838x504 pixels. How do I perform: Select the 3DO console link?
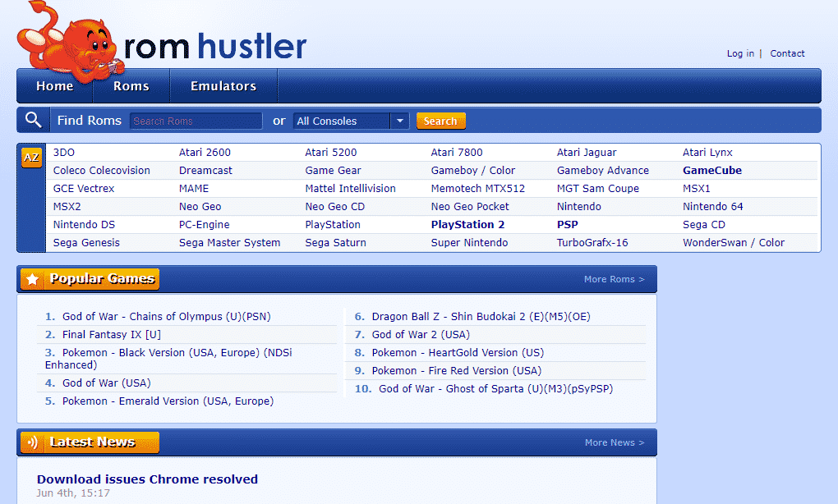(64, 152)
